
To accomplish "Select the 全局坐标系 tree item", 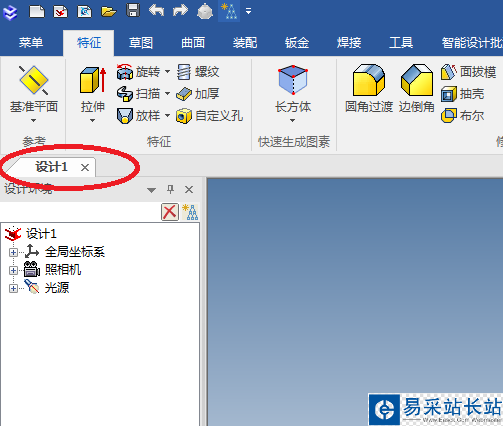I will point(75,252).
